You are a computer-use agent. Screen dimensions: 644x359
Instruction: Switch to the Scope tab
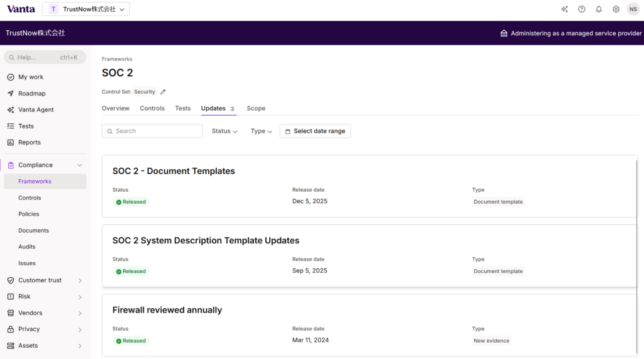(256, 108)
